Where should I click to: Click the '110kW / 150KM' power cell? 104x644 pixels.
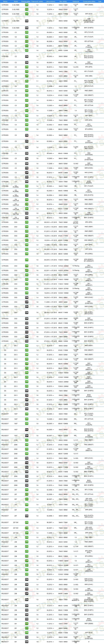tap(63, 279)
